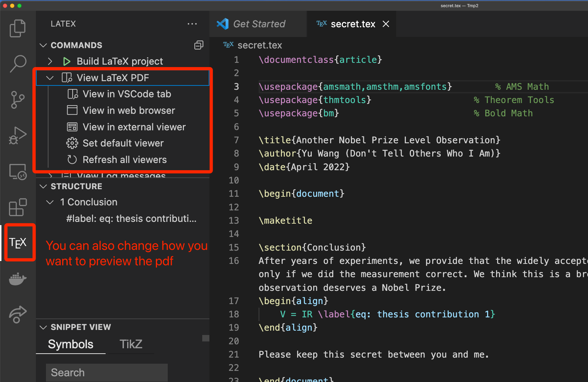
Task: Click the \section{Conclusion} line
Action: (x=312, y=247)
